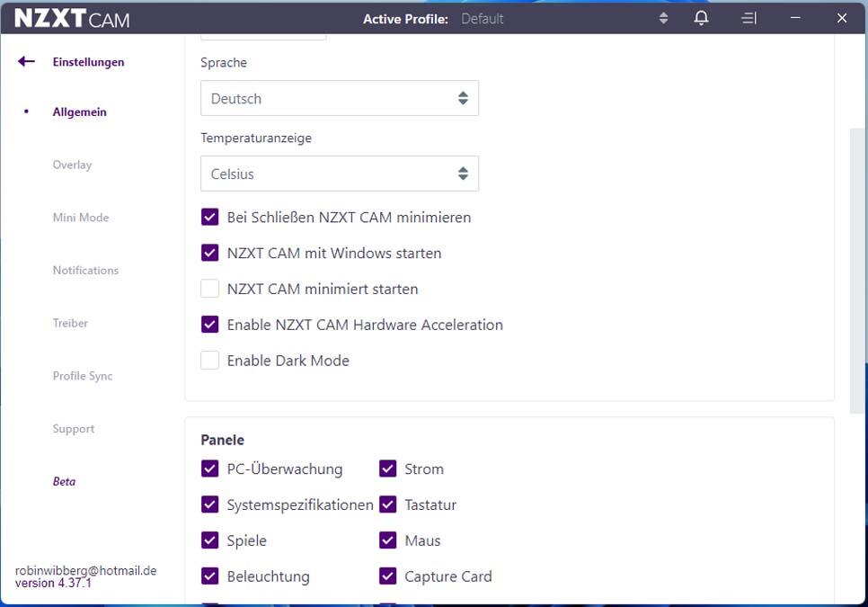Click the Active Profile: label
The image size is (868, 607).
pyautogui.click(x=406, y=19)
